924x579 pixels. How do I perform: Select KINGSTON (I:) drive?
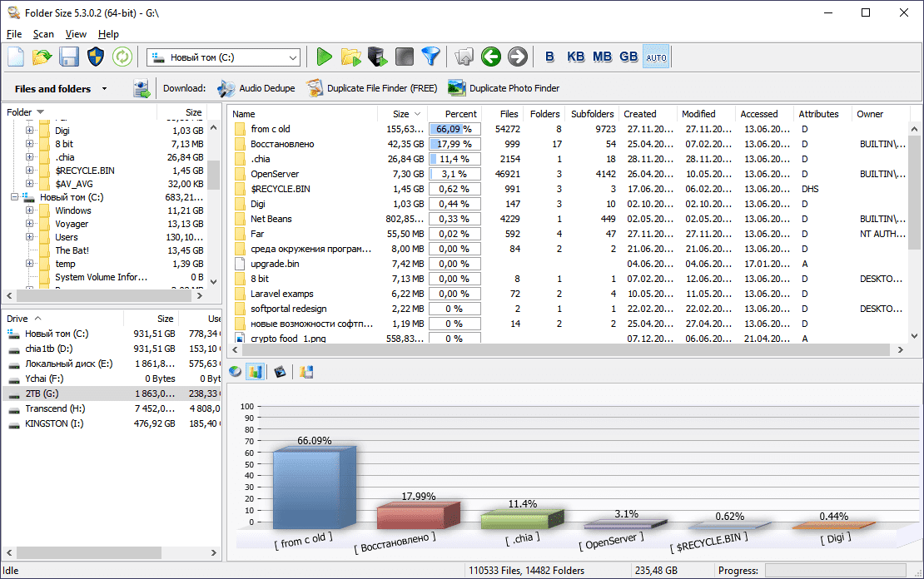(112, 423)
